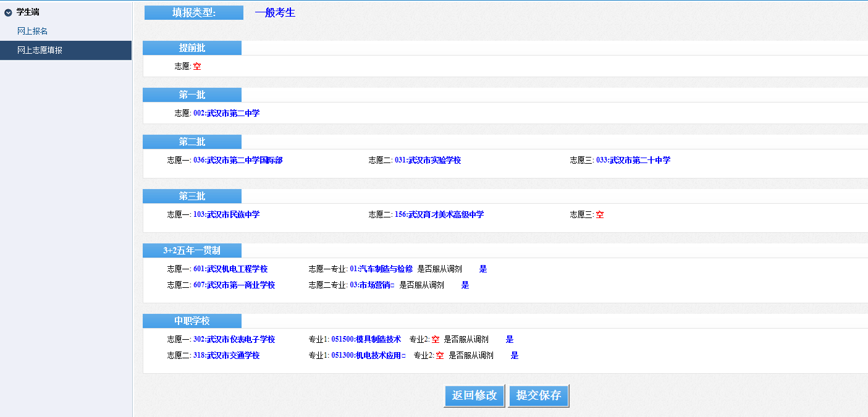The height and width of the screenshot is (417, 868).
Task: Click the 第二批 section header
Action: point(192,142)
